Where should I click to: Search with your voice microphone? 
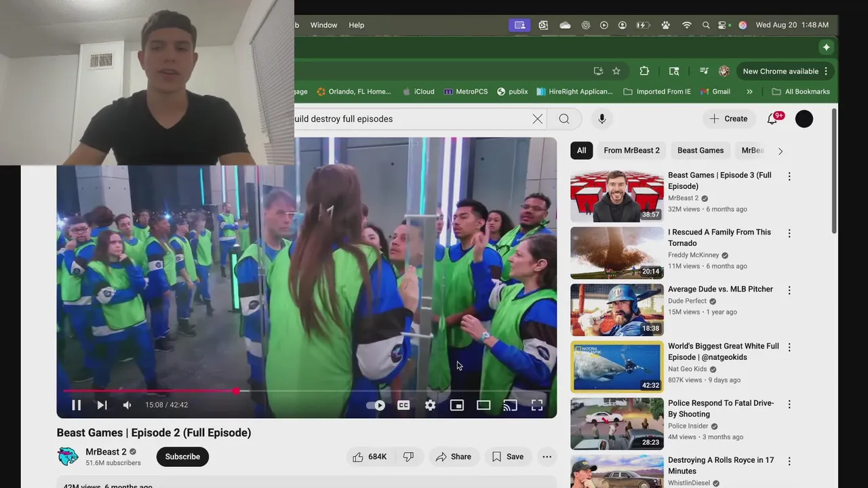(601, 119)
